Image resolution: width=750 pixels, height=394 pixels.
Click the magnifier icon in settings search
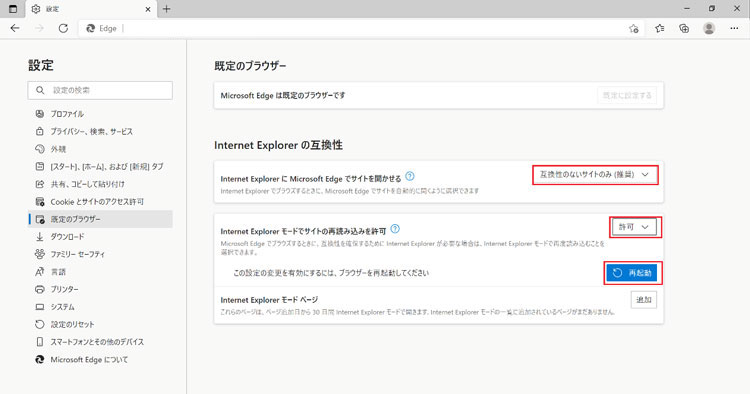40,90
